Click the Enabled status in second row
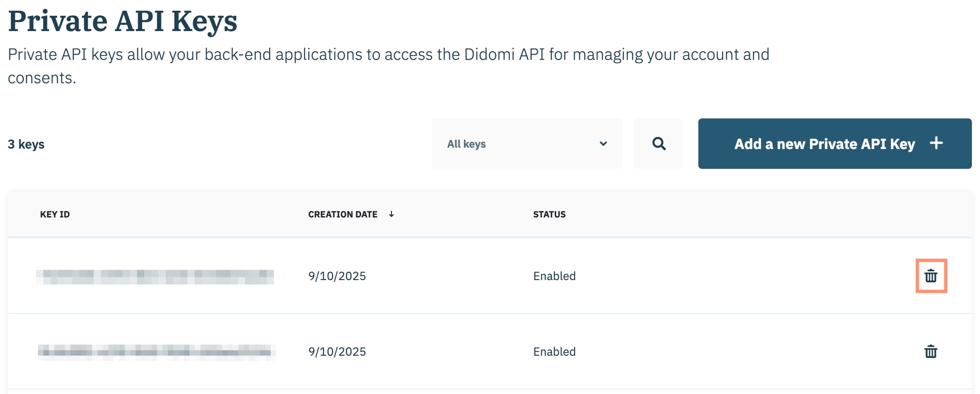Screen dimensions: 980x394 554,352
